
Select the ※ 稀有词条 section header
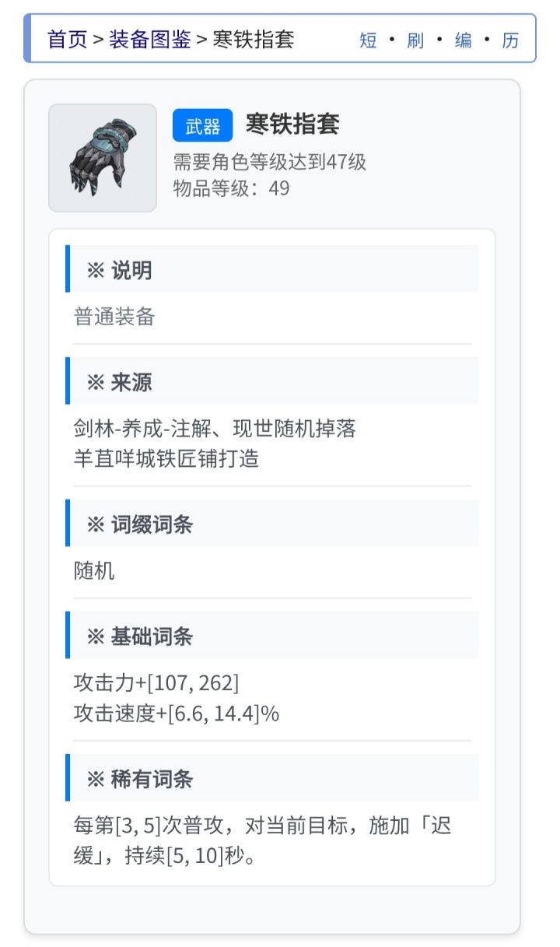(x=139, y=779)
